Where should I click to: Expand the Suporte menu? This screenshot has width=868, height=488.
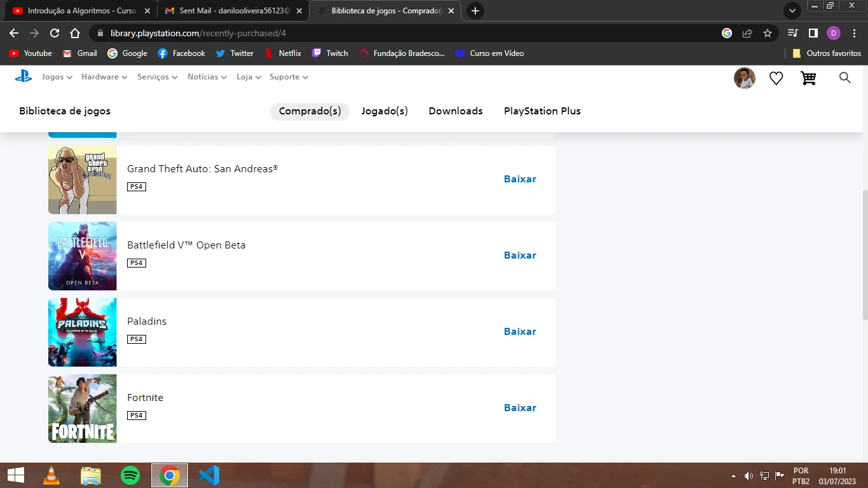[x=288, y=77]
